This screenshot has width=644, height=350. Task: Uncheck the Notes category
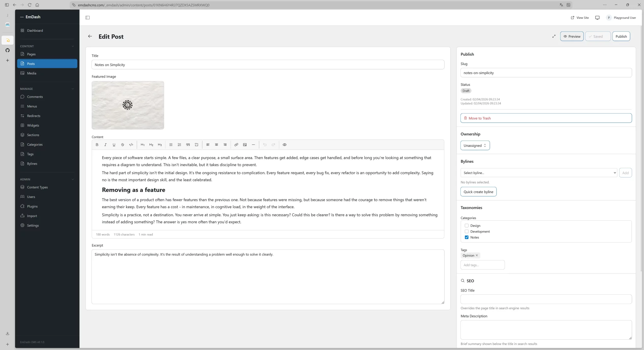point(467,238)
